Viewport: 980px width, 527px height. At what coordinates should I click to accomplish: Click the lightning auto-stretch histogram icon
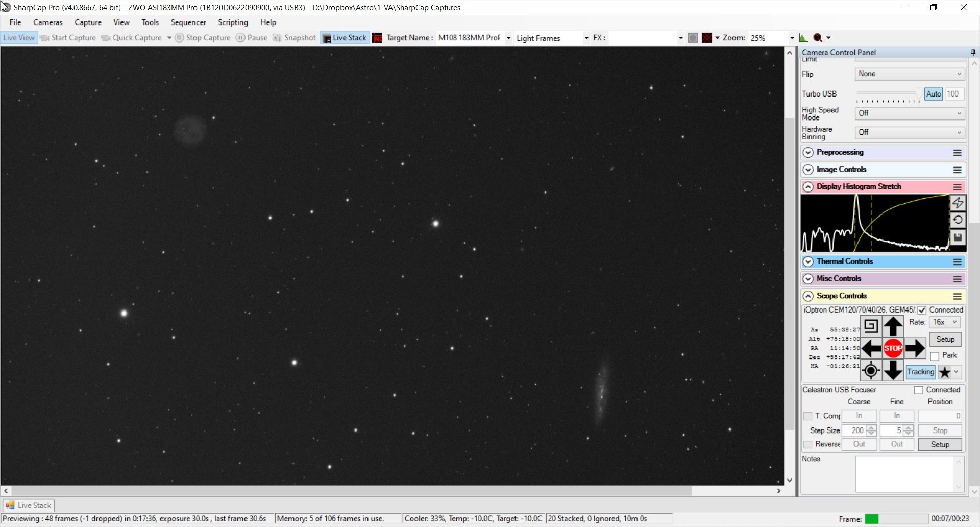click(958, 203)
